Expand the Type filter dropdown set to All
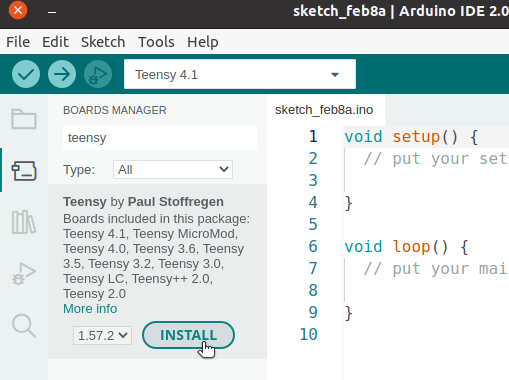The image size is (509, 380). [173, 170]
